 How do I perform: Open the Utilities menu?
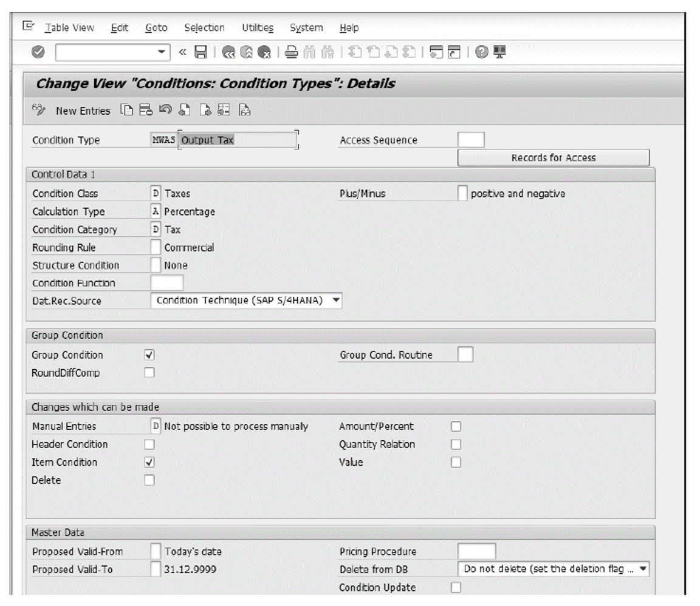(x=258, y=28)
